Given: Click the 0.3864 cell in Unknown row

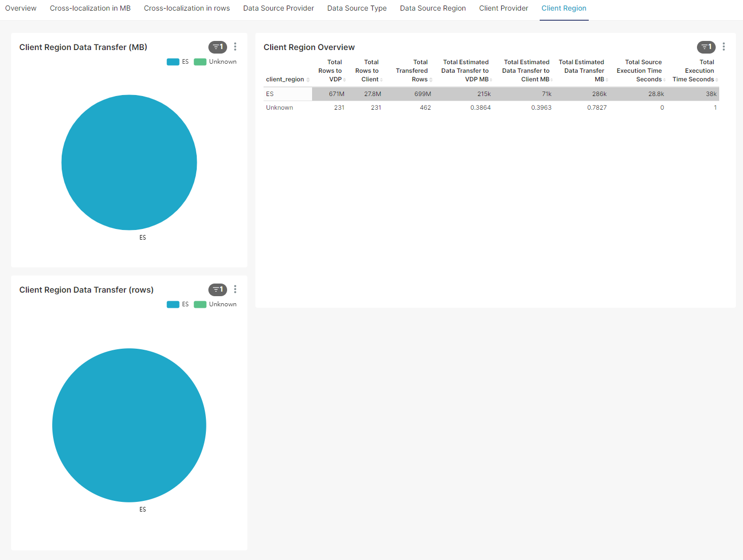Looking at the screenshot, I should [x=480, y=108].
